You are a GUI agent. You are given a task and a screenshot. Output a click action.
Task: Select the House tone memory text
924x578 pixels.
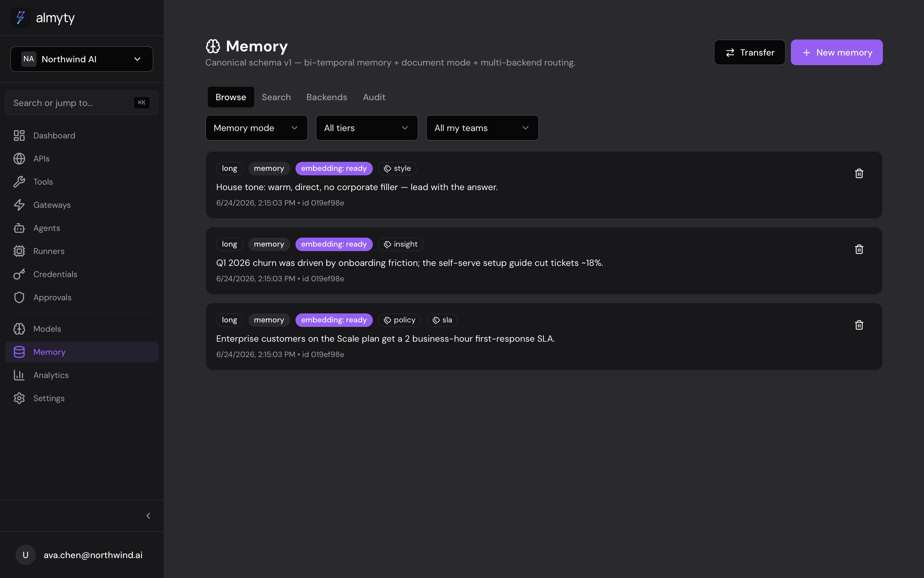[x=357, y=187]
